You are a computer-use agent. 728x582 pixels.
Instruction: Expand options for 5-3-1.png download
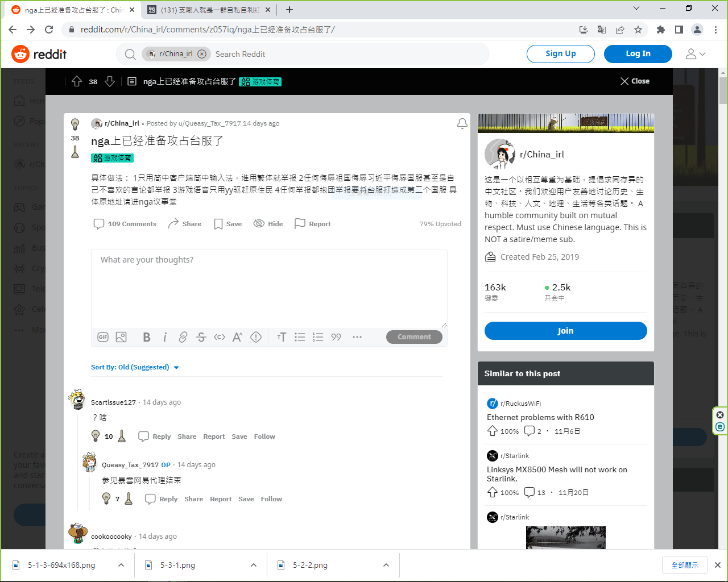coord(254,565)
